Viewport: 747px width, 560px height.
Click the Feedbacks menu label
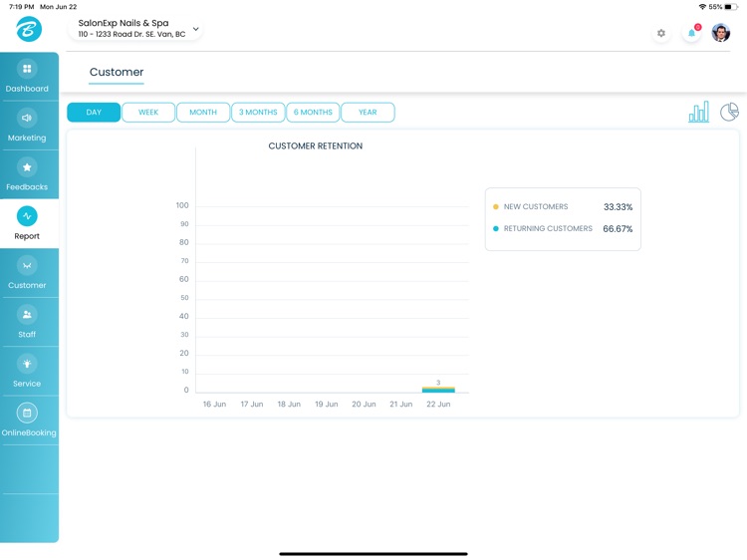tap(27, 186)
